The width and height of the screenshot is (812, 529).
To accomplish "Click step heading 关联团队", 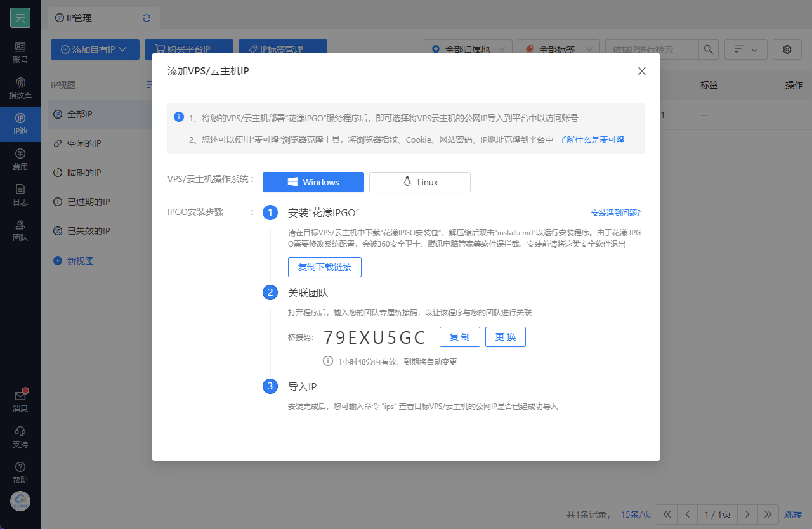I will point(308,292).
